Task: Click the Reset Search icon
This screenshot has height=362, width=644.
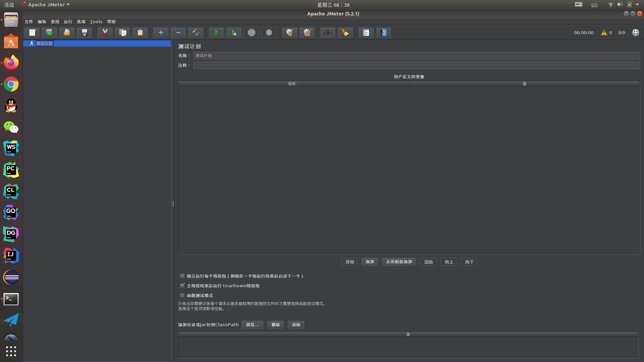Action: 345,33
